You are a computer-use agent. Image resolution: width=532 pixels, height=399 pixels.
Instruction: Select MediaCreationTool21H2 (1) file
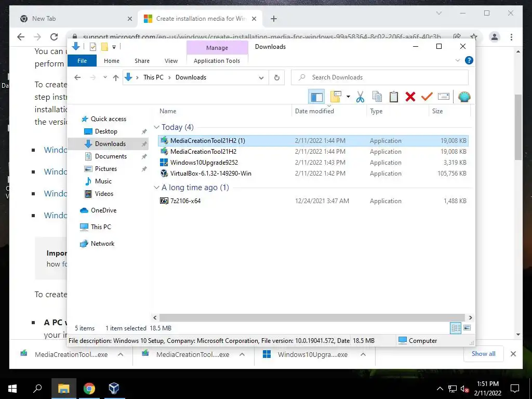(313, 140)
